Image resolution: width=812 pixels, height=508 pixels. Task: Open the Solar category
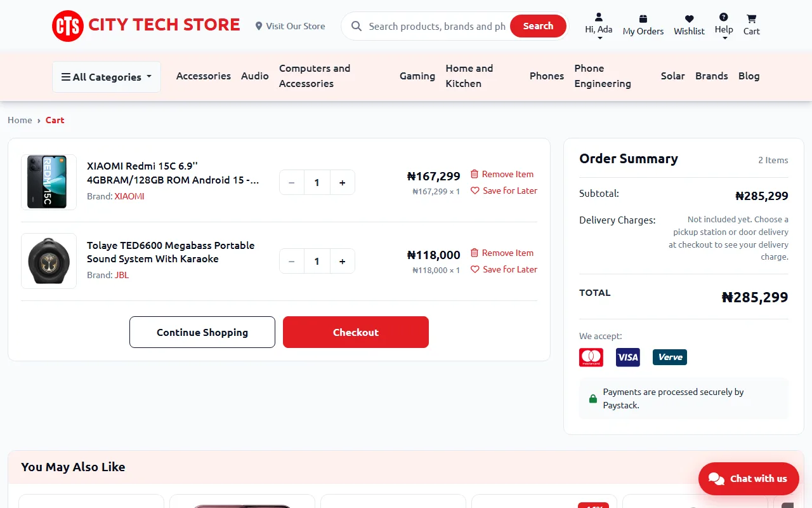(x=672, y=76)
